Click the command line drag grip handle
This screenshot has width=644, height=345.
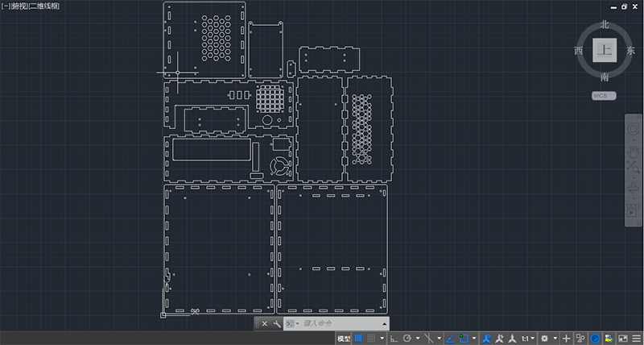(x=257, y=324)
